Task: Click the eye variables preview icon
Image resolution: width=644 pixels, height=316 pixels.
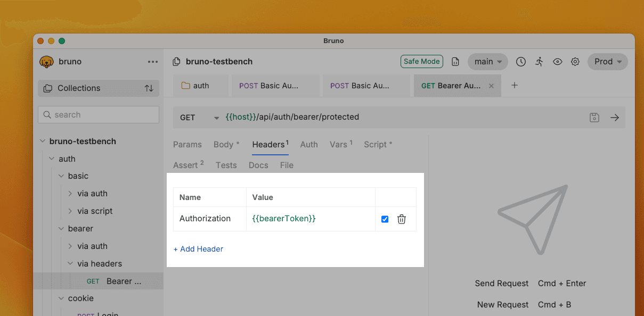Action: point(557,62)
